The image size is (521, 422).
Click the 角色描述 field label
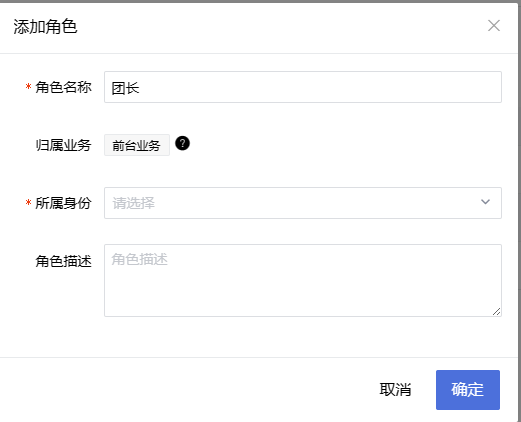click(x=63, y=261)
